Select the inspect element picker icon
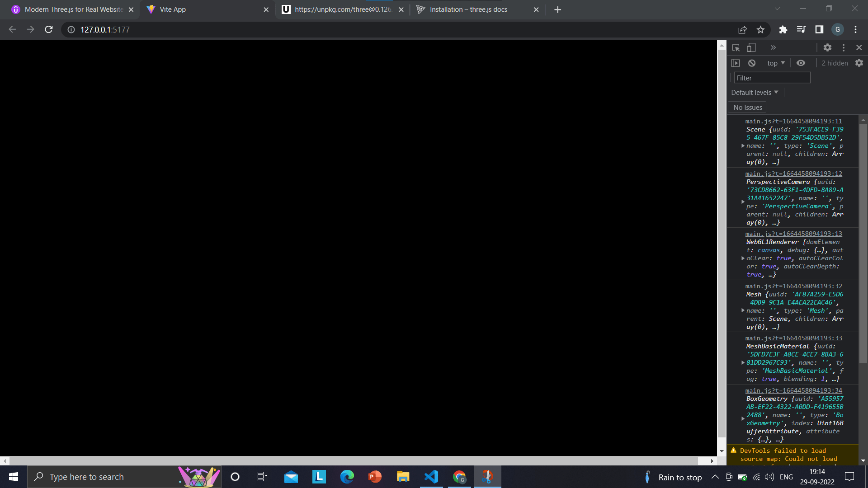Screen dimensions: 868x488 [x=736, y=47]
